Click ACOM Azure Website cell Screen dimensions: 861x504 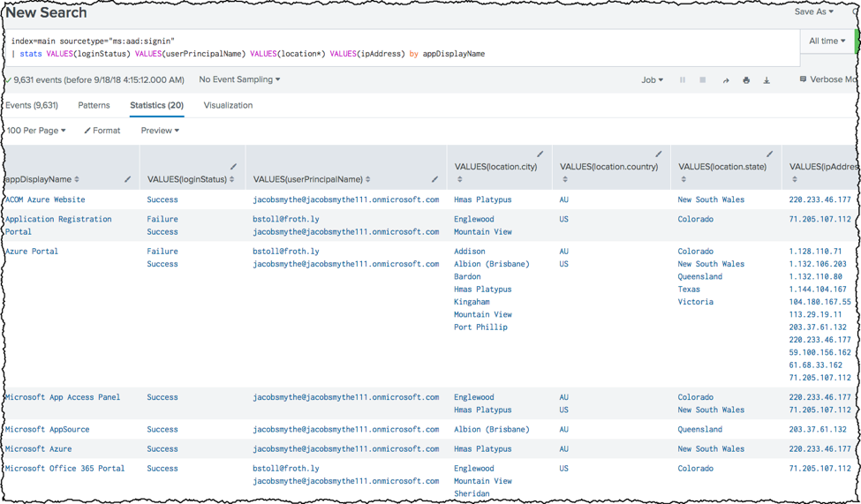pyautogui.click(x=45, y=199)
